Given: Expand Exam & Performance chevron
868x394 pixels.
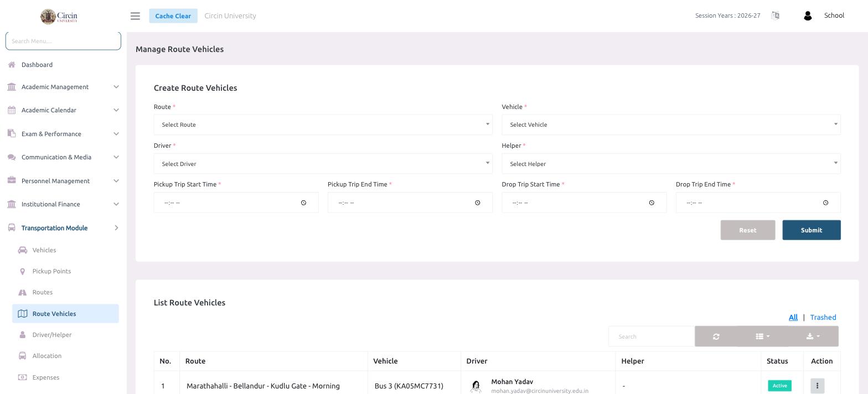Looking at the screenshot, I should click(116, 133).
